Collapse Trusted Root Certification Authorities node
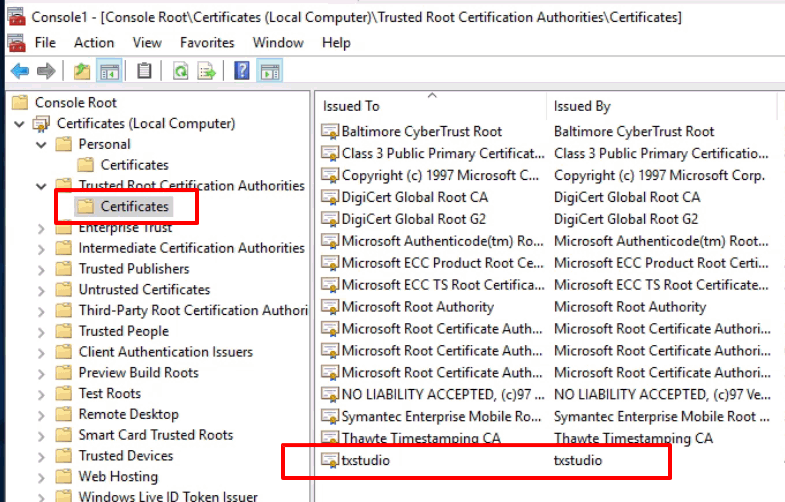 coord(41,186)
